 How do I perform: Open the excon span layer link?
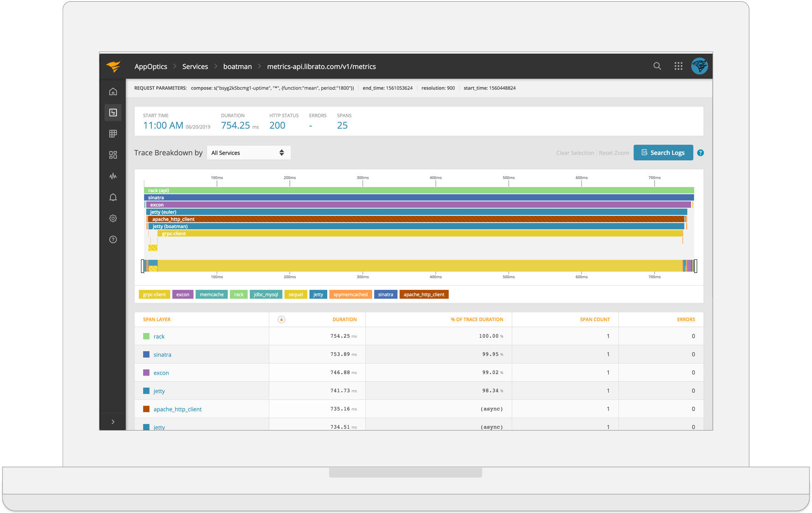(161, 373)
